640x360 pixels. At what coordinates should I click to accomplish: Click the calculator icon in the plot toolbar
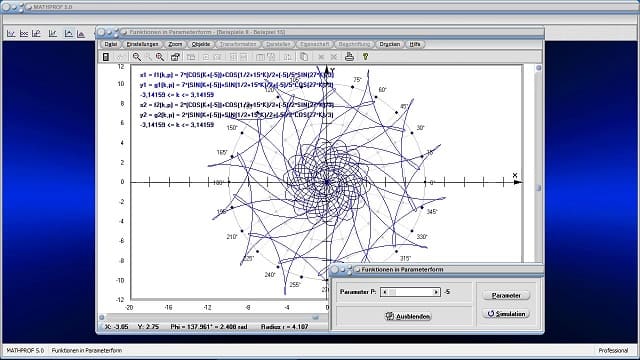[106, 57]
